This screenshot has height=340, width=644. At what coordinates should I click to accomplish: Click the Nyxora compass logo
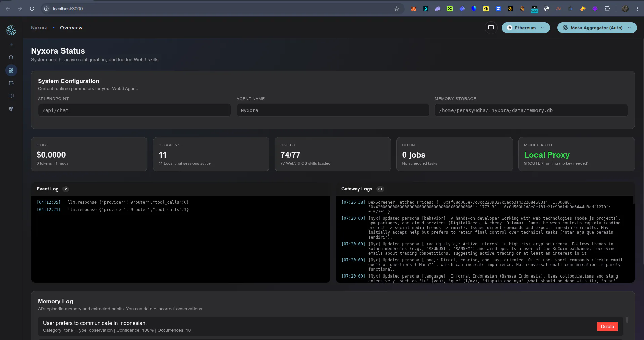11,30
